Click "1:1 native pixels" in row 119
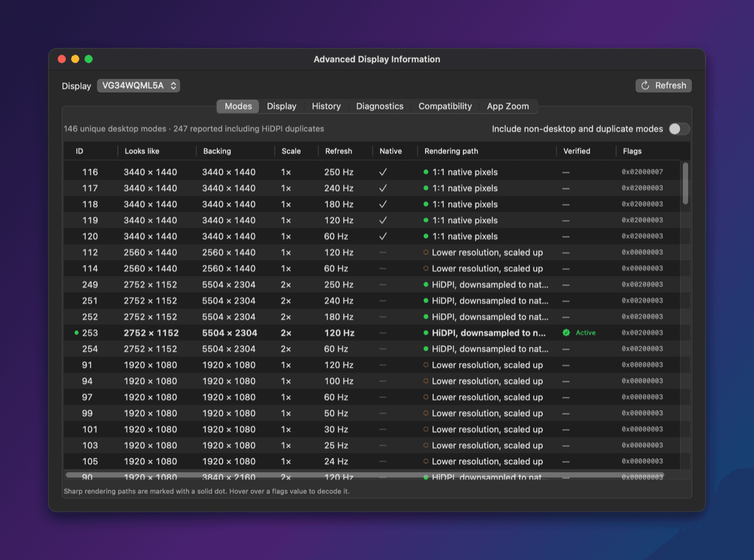754x560 pixels. click(x=465, y=220)
